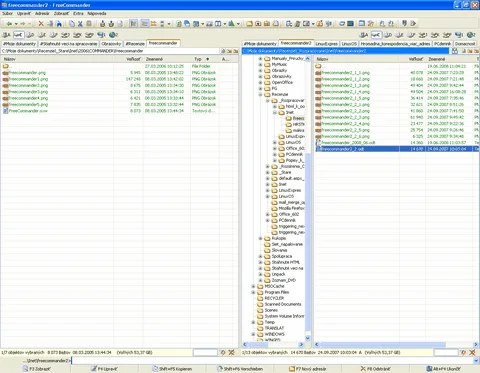Expand the PCdennik node under Office_602
The height and width of the screenshot is (373, 480).
point(267,220)
